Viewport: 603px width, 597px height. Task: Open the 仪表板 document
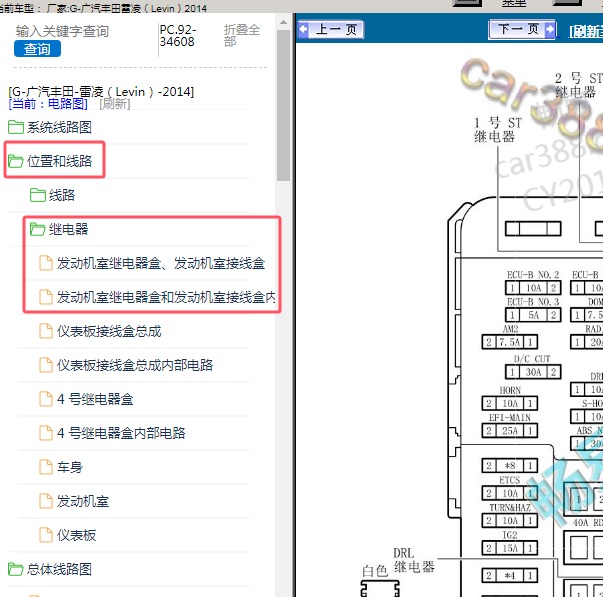pos(76,535)
